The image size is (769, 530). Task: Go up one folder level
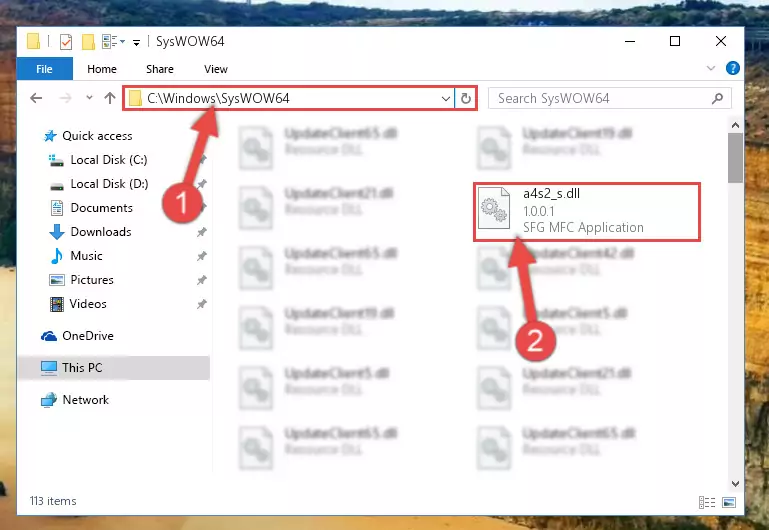coord(110,98)
